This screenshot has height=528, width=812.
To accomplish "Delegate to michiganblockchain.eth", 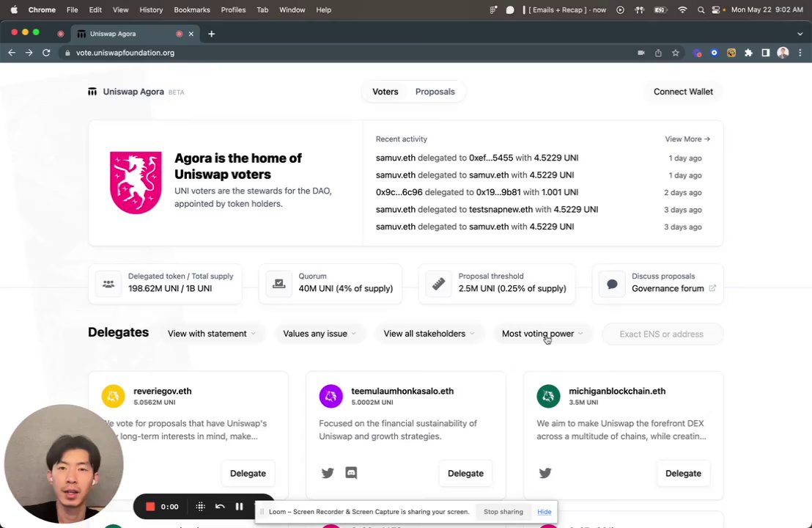I will [x=683, y=473].
